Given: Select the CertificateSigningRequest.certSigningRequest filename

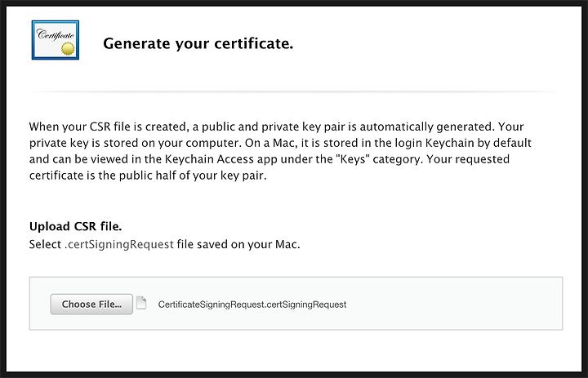Looking at the screenshot, I should coord(252,305).
